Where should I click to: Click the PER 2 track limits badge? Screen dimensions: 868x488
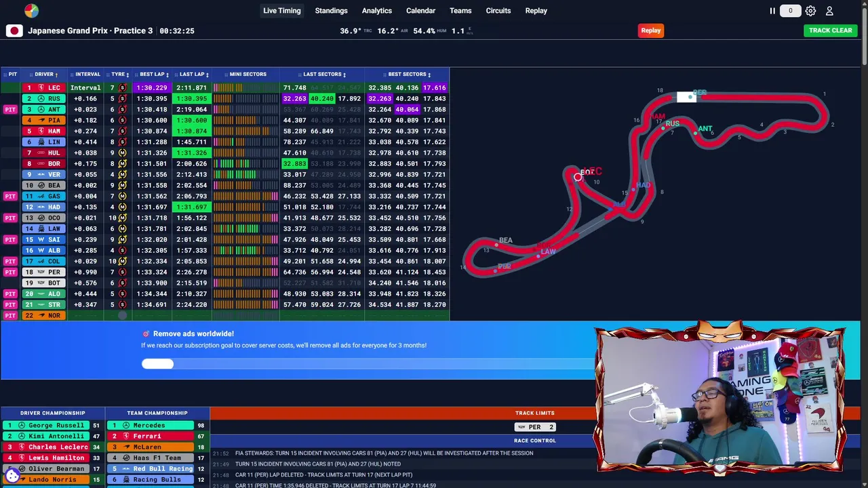(535, 427)
